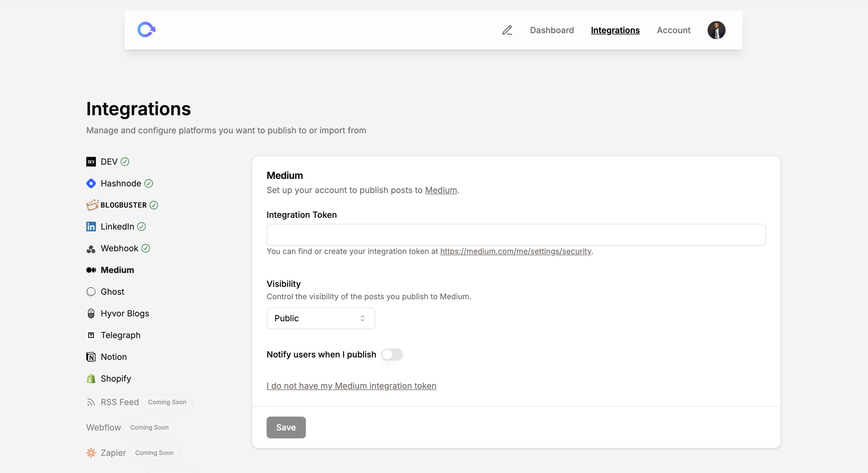Click the RSS Feed label

pyautogui.click(x=120, y=402)
